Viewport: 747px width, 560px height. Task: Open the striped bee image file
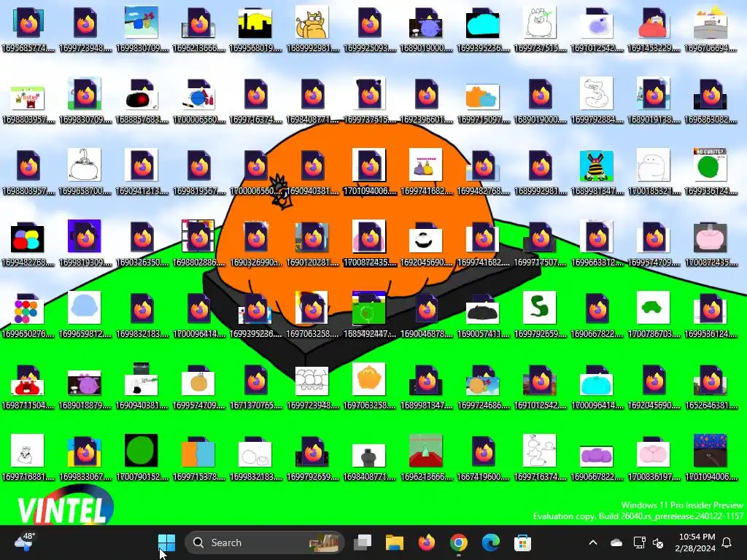(x=597, y=172)
